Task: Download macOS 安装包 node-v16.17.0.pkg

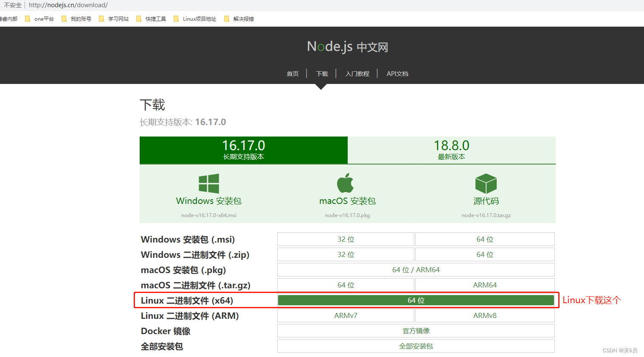Action: pyautogui.click(x=347, y=195)
